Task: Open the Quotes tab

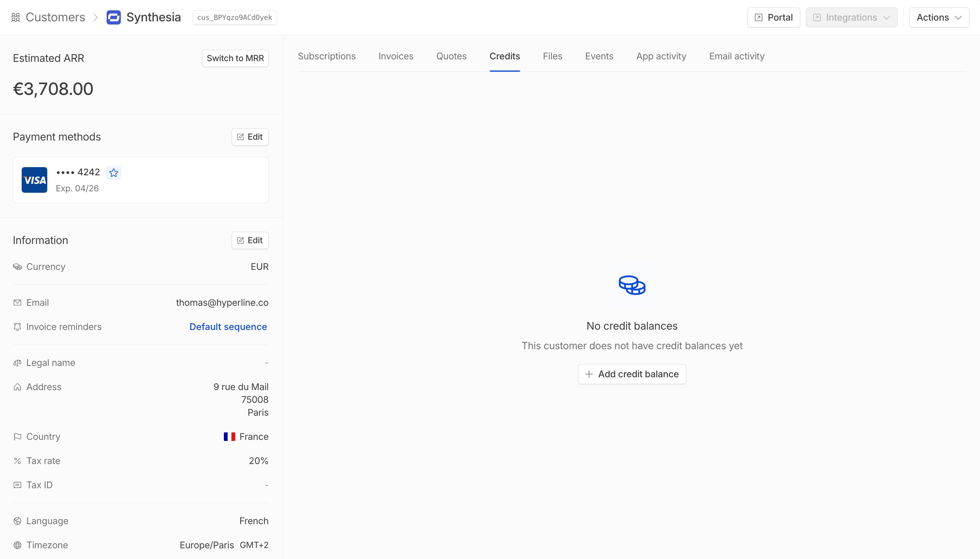Action: pos(451,56)
